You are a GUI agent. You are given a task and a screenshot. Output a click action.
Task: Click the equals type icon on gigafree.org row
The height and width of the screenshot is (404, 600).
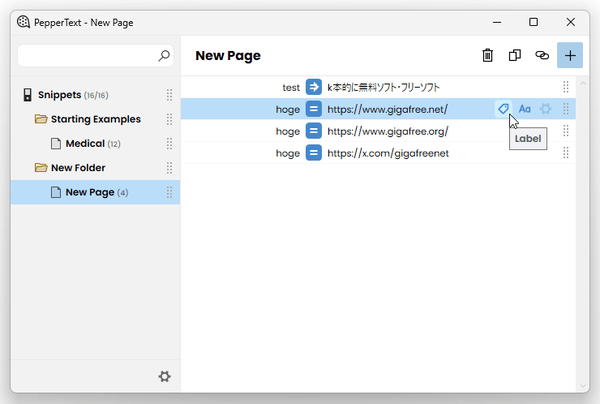(x=313, y=131)
